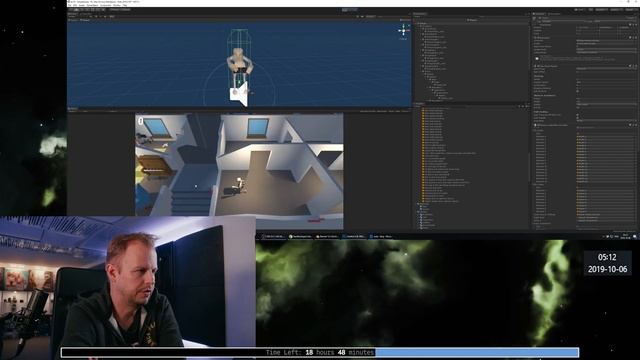640x360 pixels.
Task: Open the Windows taskbar clock
Action: tap(626, 236)
